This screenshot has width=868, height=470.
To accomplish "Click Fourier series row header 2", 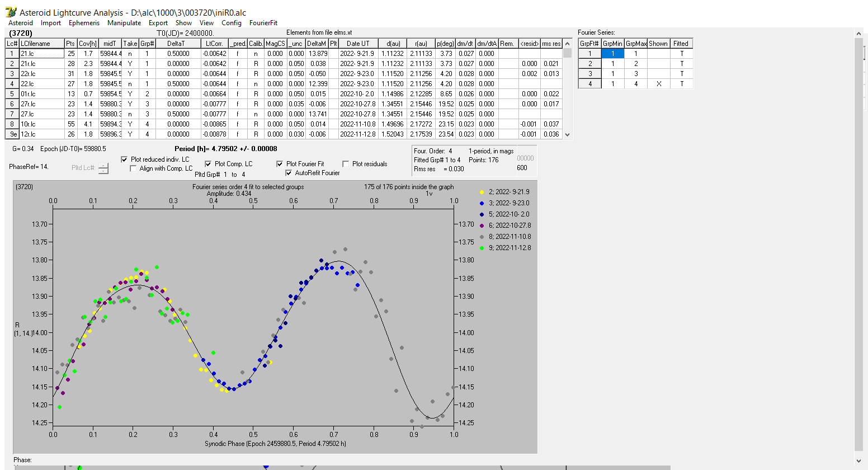I will pos(589,64).
